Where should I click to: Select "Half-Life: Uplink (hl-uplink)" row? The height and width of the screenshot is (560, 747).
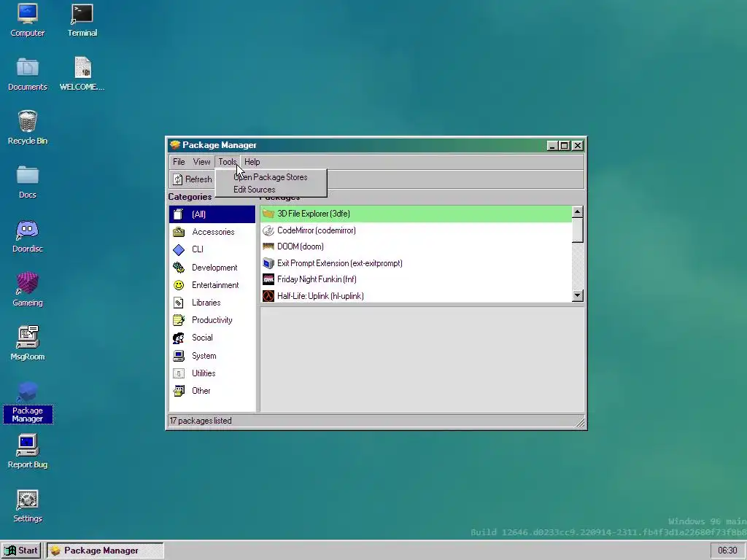[x=416, y=296]
